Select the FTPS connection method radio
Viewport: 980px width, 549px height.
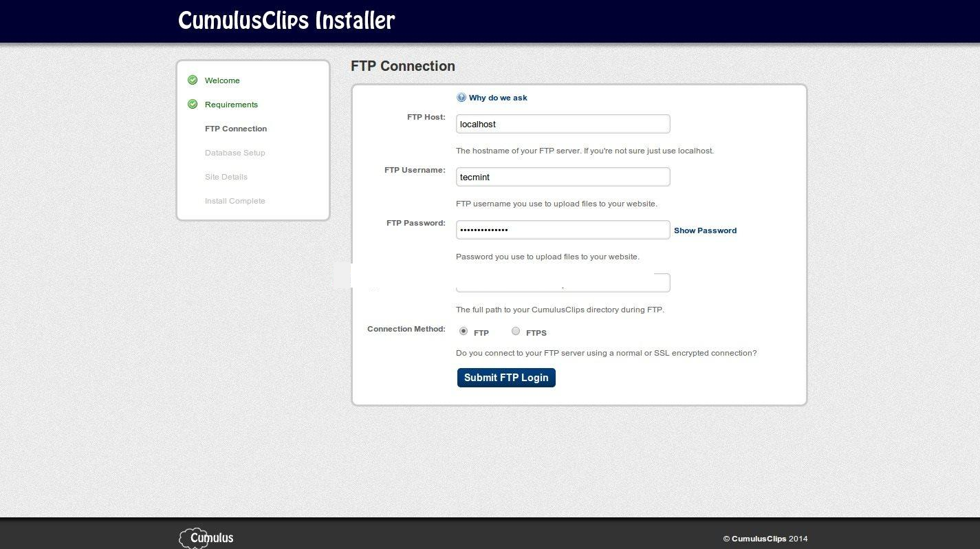point(516,332)
